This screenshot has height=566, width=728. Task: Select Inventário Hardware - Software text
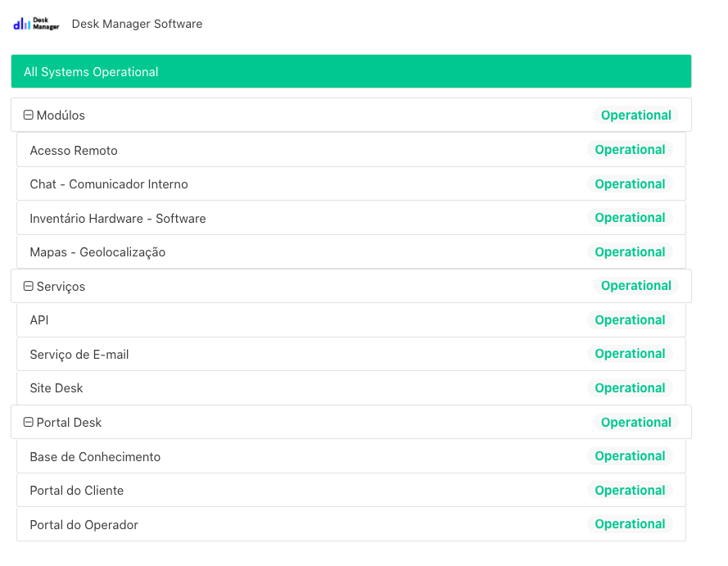[x=117, y=218]
